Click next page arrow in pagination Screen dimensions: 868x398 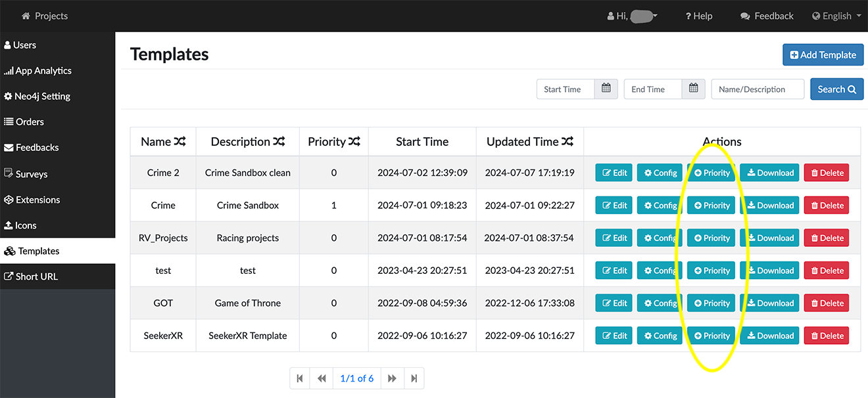pyautogui.click(x=392, y=378)
